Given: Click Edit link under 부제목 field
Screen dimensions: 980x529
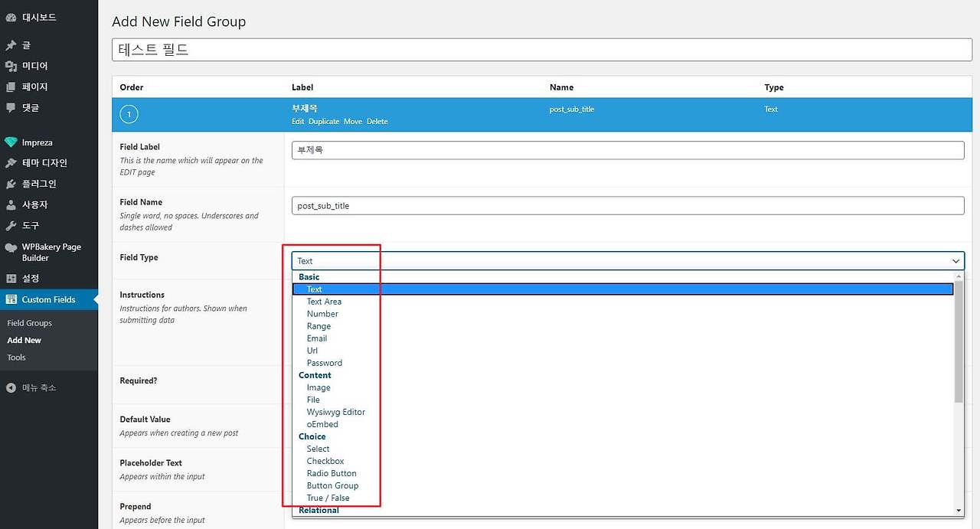Looking at the screenshot, I should coord(298,122).
